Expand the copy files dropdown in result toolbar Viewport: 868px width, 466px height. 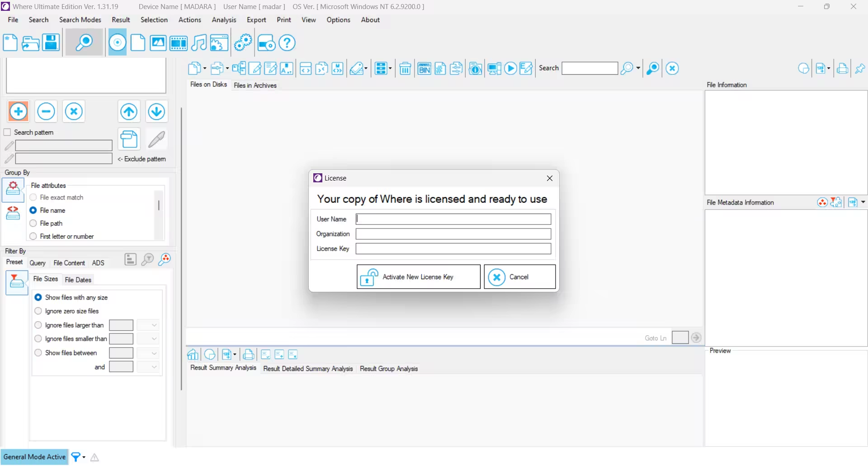tap(205, 68)
